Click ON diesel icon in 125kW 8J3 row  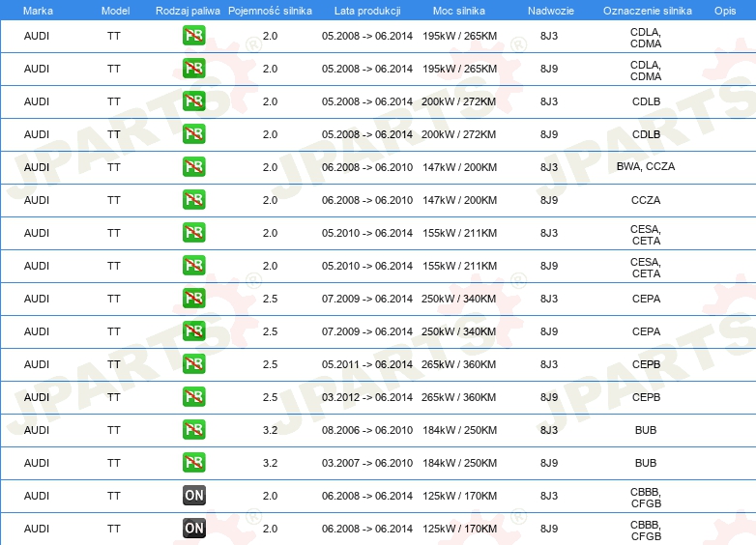point(193,496)
